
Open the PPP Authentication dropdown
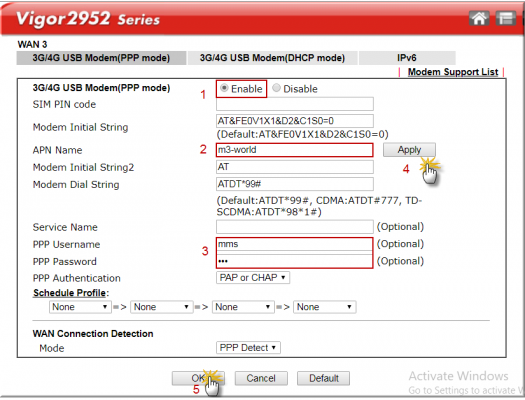253,278
